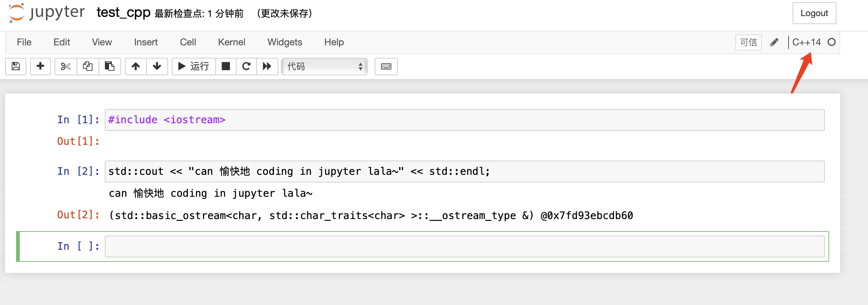The image size is (868, 305).
Task: Copy selected cells icon
Action: (x=88, y=66)
